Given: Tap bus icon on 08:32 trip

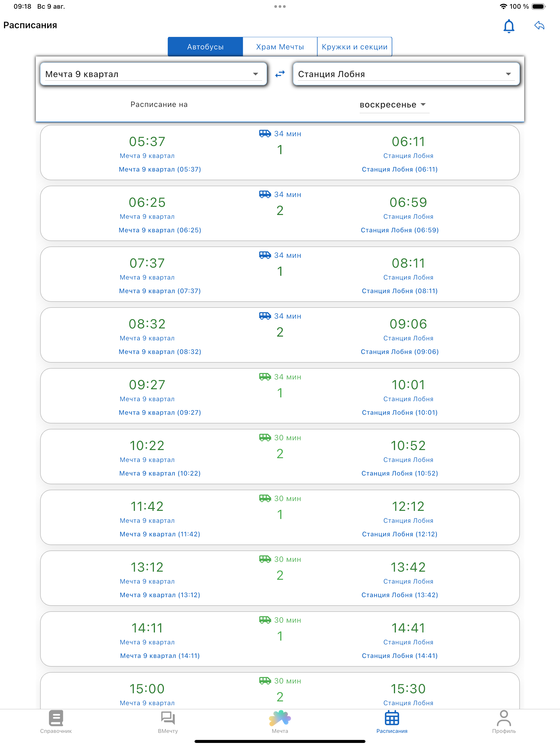Looking at the screenshot, I should click(265, 316).
